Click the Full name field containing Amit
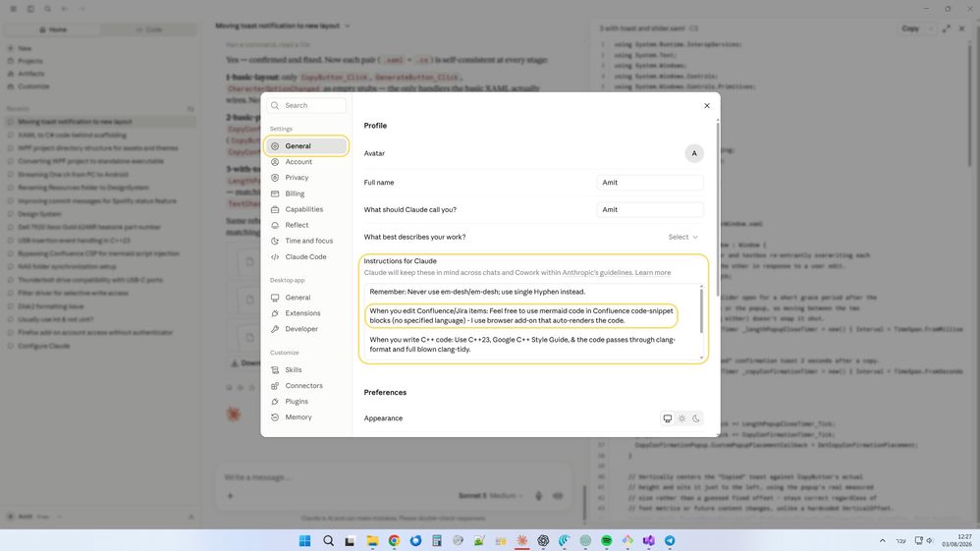This screenshot has height=551, width=980. coord(649,183)
